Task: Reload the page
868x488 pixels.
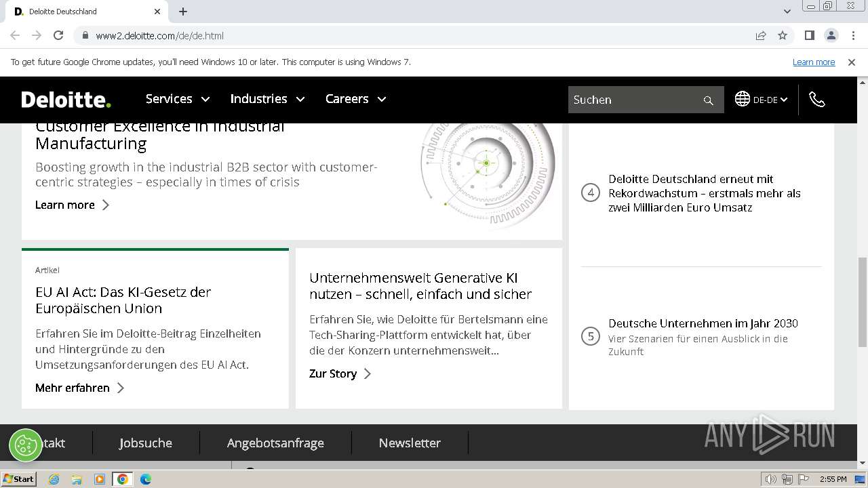Action: (58, 35)
